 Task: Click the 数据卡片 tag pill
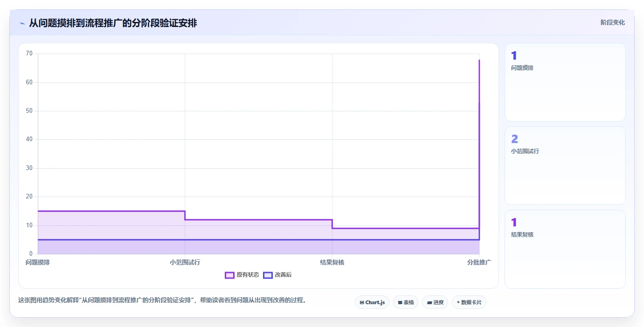tap(469, 302)
